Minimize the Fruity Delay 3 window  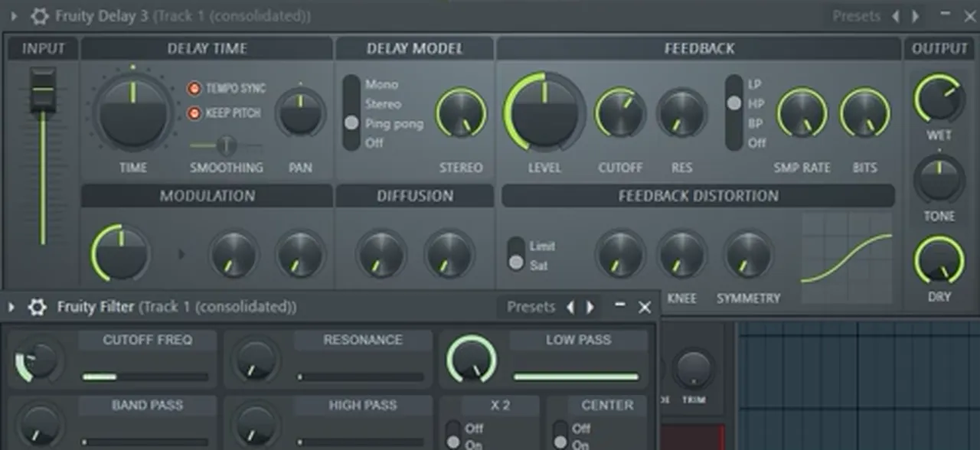coord(946,14)
